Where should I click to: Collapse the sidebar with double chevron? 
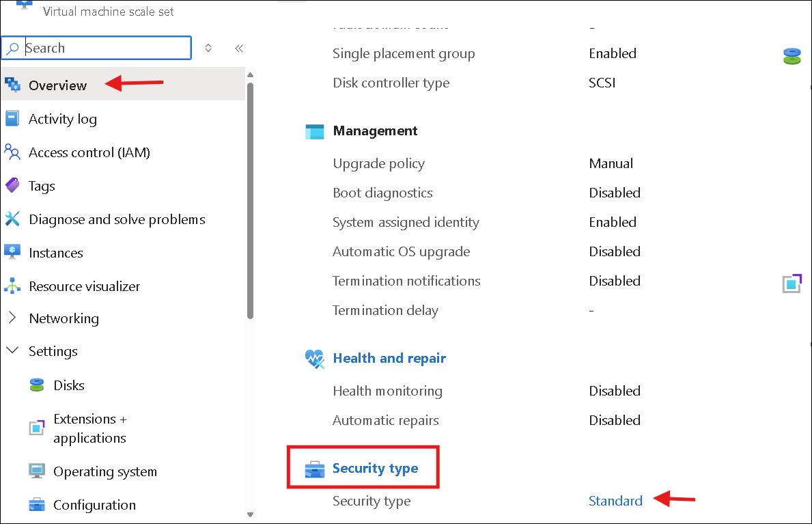point(239,49)
